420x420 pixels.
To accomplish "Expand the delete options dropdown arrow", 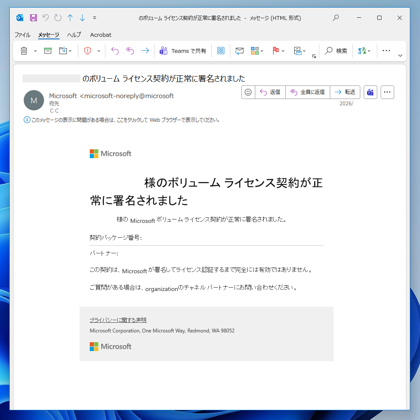I will pyautogui.click(x=35, y=51).
